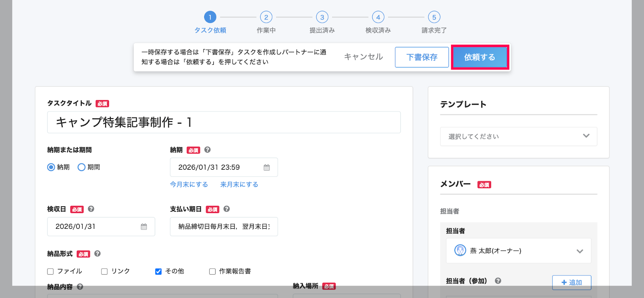Image resolution: width=644 pixels, height=298 pixels.
Task: Click the 来月末にする link
Action: [x=239, y=185]
